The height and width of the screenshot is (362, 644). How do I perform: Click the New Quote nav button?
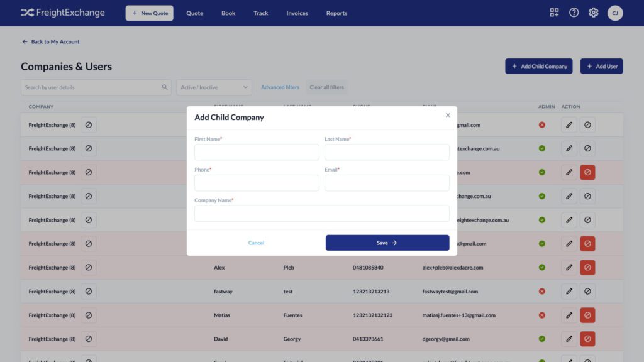pyautogui.click(x=150, y=13)
